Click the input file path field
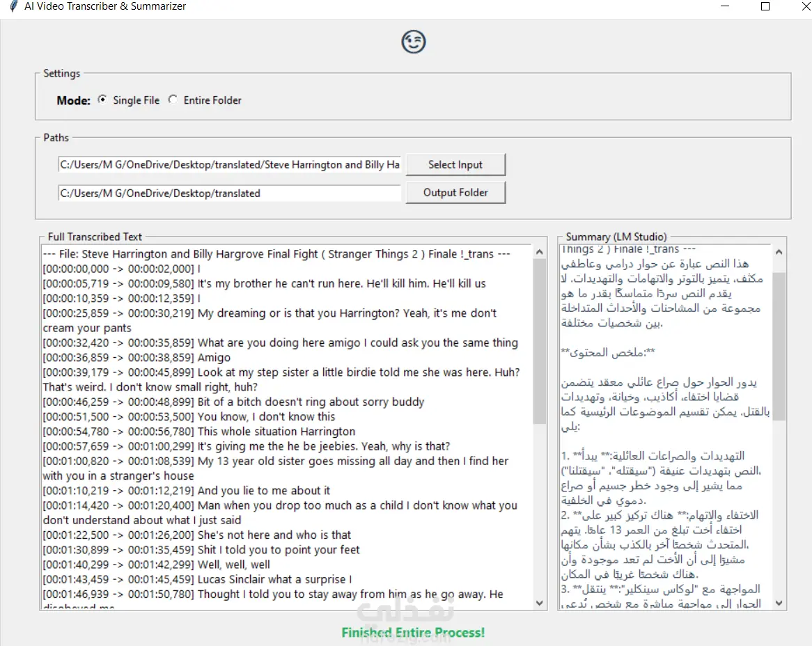 [x=229, y=164]
